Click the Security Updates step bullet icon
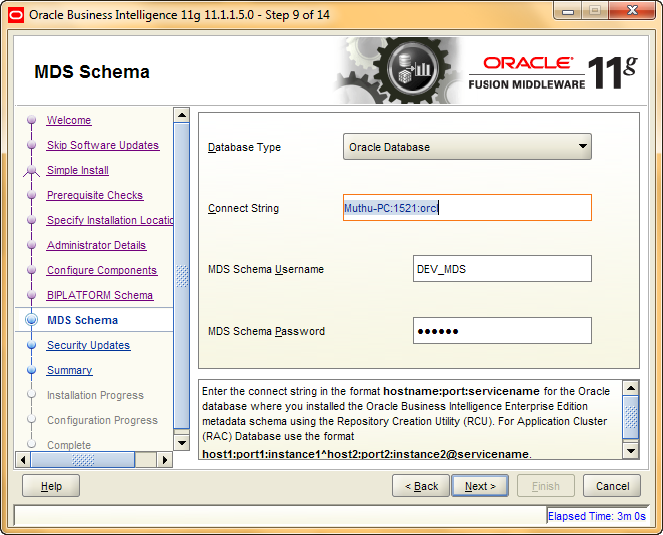This screenshot has width=663, height=535. coord(31,345)
